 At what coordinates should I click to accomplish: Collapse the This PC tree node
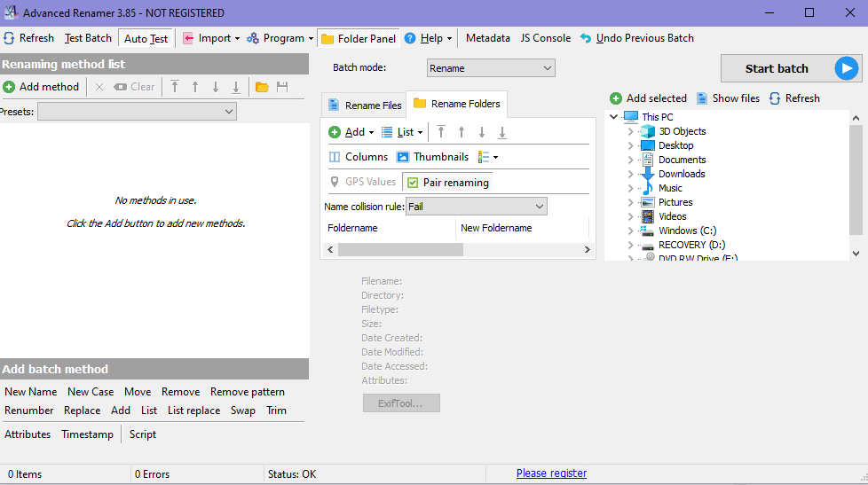tap(613, 117)
